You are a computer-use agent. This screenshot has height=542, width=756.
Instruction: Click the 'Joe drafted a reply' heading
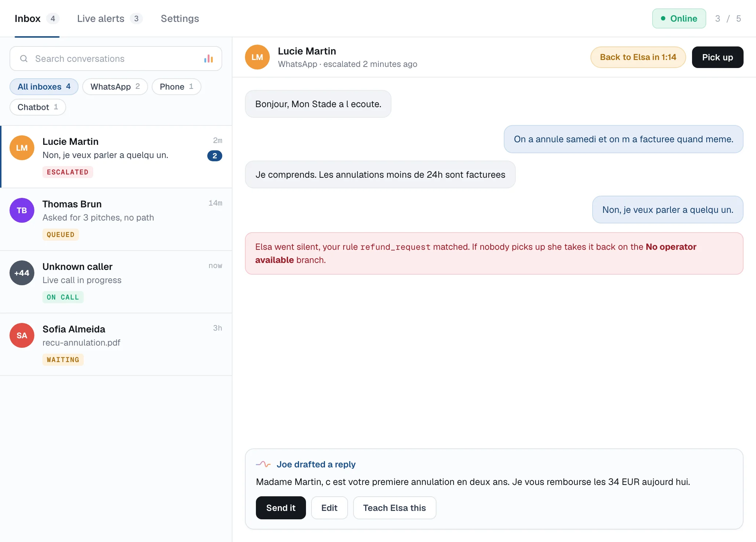[x=316, y=464]
